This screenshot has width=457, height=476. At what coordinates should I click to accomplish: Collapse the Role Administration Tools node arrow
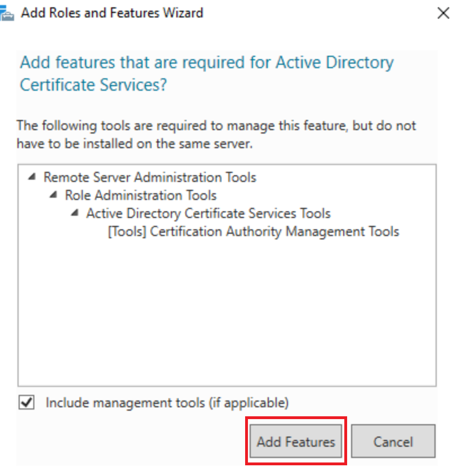(54, 195)
